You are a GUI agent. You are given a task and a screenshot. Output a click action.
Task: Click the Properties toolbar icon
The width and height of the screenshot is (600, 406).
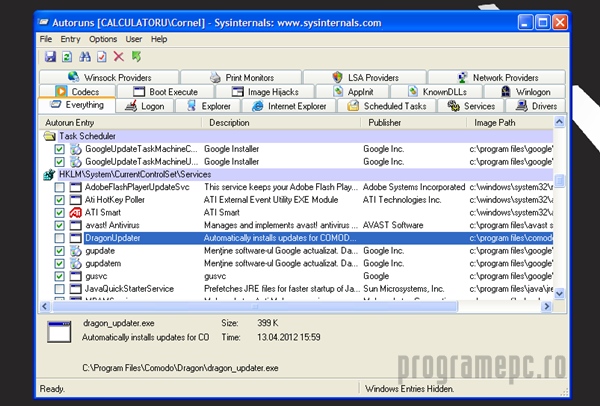tap(102, 57)
